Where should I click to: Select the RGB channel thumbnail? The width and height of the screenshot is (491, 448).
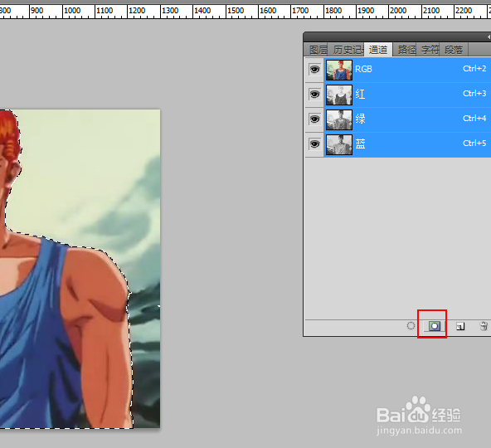pyautogui.click(x=339, y=70)
